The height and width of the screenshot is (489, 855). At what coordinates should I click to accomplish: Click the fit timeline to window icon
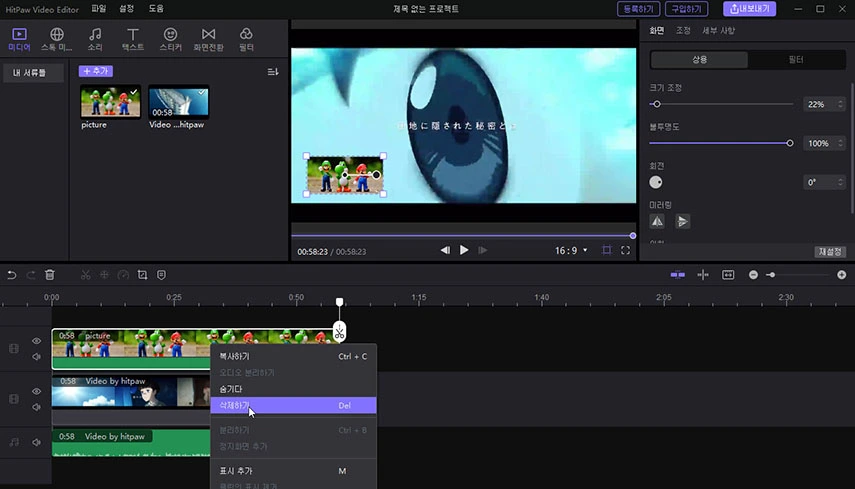click(x=728, y=275)
